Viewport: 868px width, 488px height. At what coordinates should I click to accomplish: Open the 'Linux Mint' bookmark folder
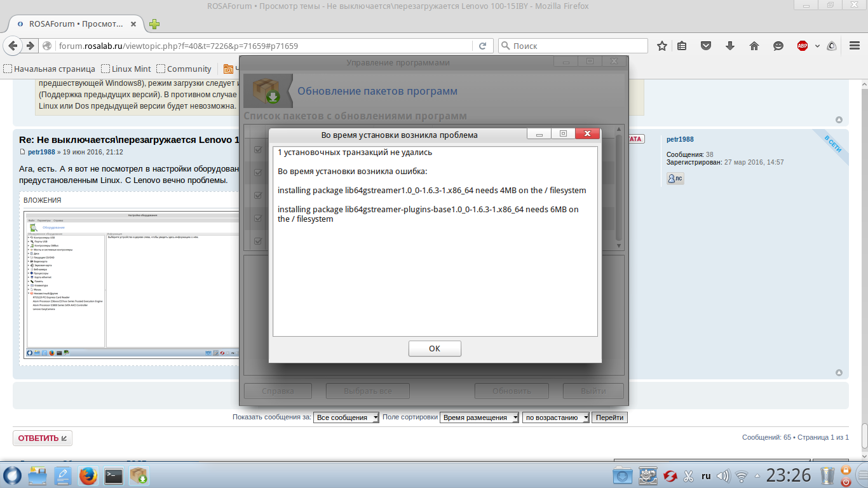coord(126,69)
